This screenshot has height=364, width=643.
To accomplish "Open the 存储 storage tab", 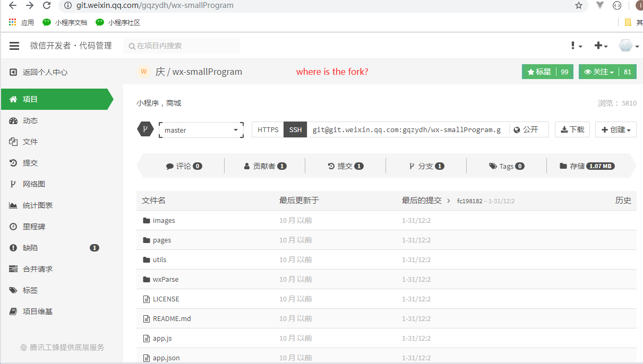I will (x=587, y=166).
